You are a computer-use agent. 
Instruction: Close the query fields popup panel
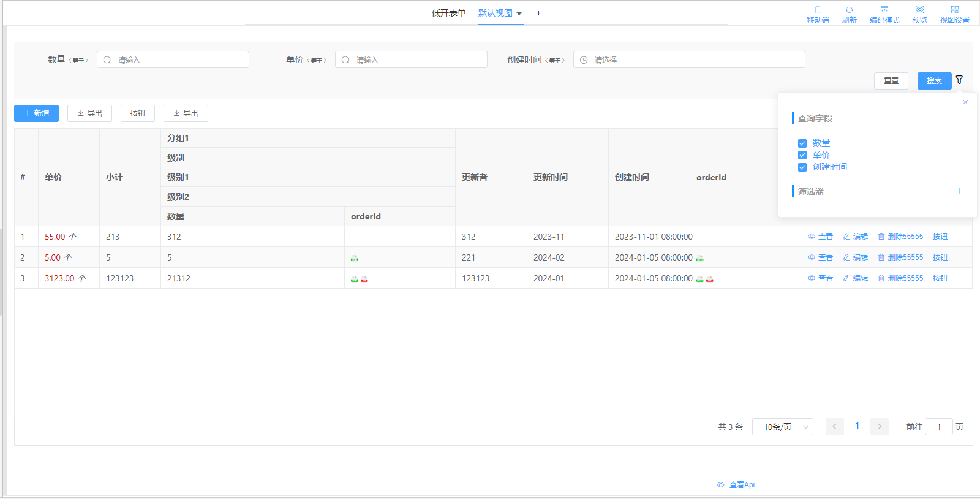tap(965, 102)
